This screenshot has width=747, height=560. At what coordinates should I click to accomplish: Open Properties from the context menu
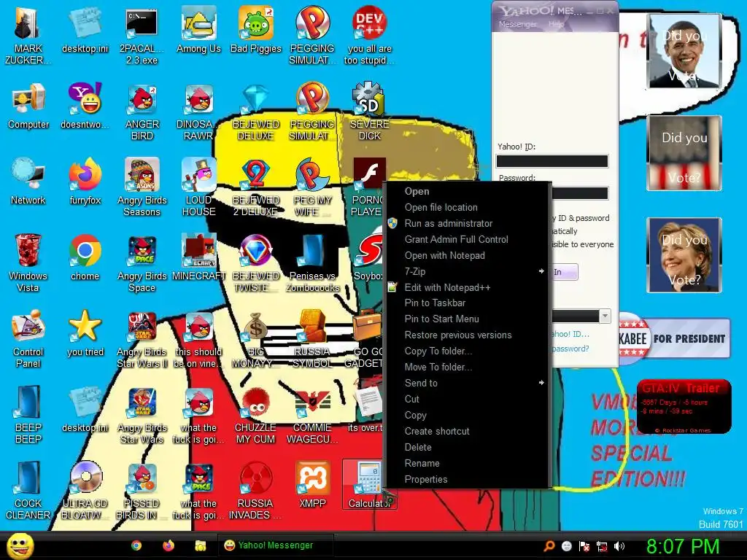426,480
